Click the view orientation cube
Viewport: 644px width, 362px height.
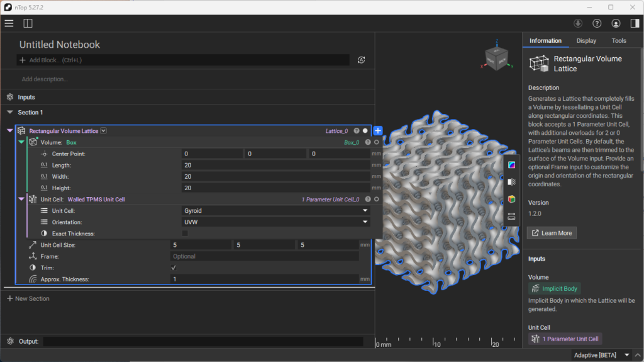point(497,59)
